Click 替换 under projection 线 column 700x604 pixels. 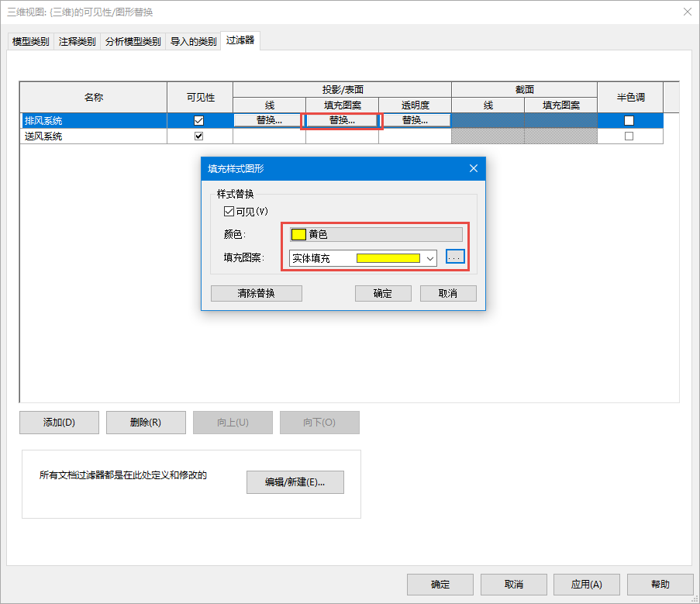click(x=269, y=120)
